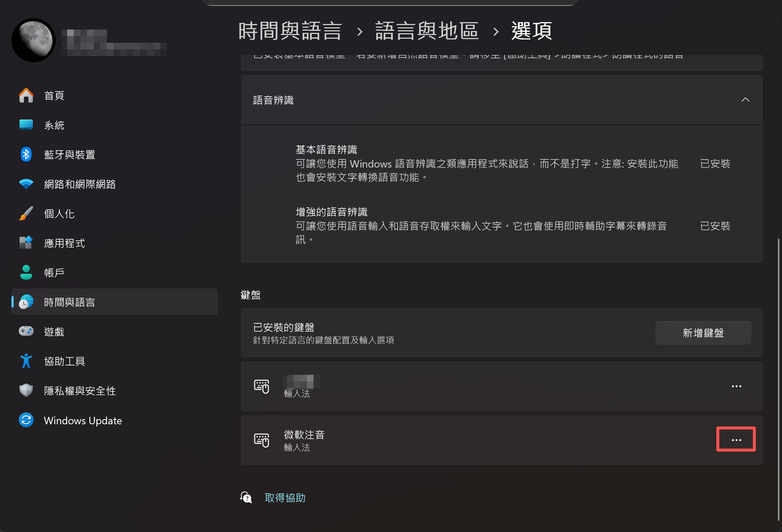Open 遊戲 gamepad icon
Image resolution: width=782 pixels, height=532 pixels.
click(26, 331)
